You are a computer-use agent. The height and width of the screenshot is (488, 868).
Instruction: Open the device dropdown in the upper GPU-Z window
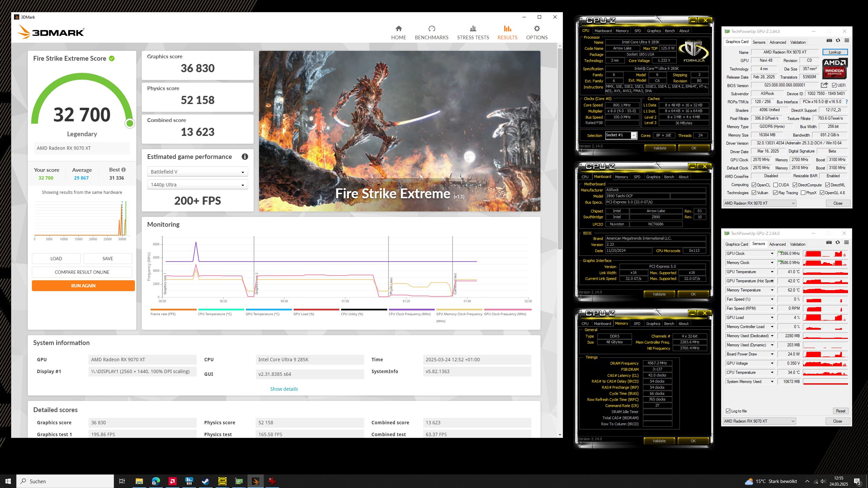pyautogui.click(x=759, y=203)
